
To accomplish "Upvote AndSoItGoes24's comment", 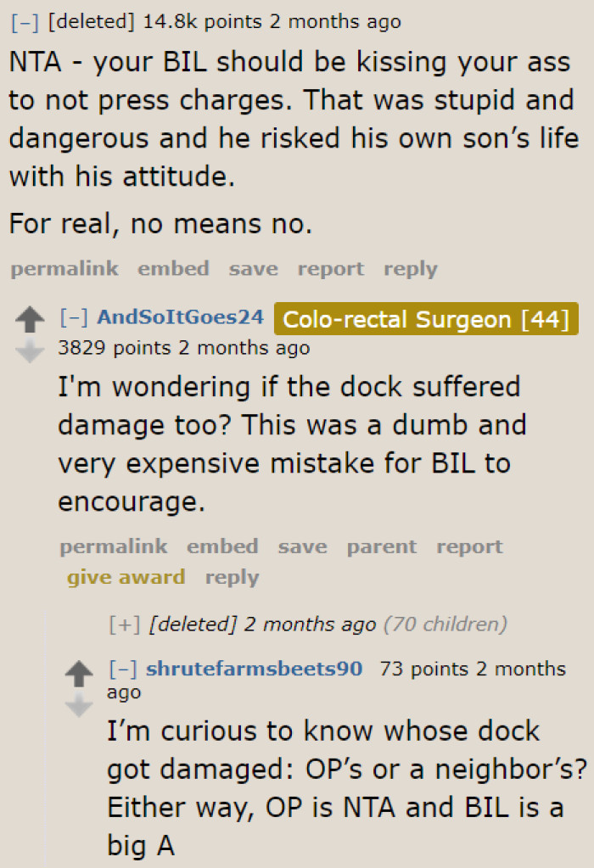I will click(x=30, y=320).
